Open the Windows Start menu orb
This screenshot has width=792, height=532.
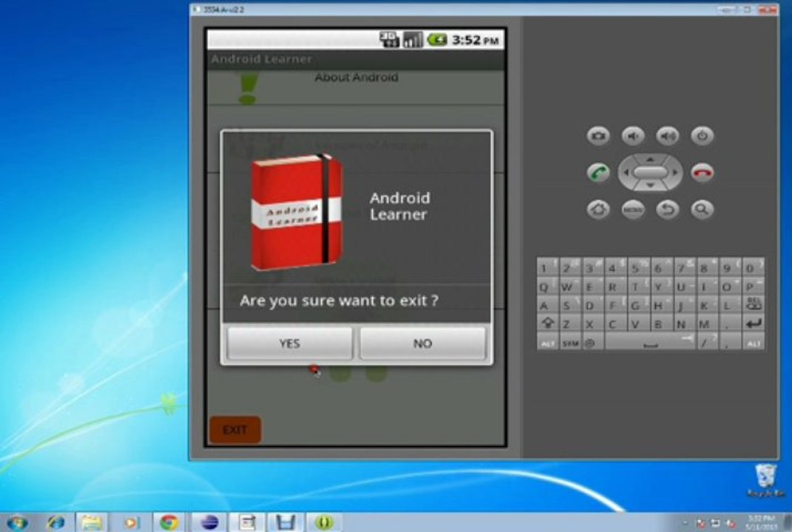pyautogui.click(x=17, y=522)
